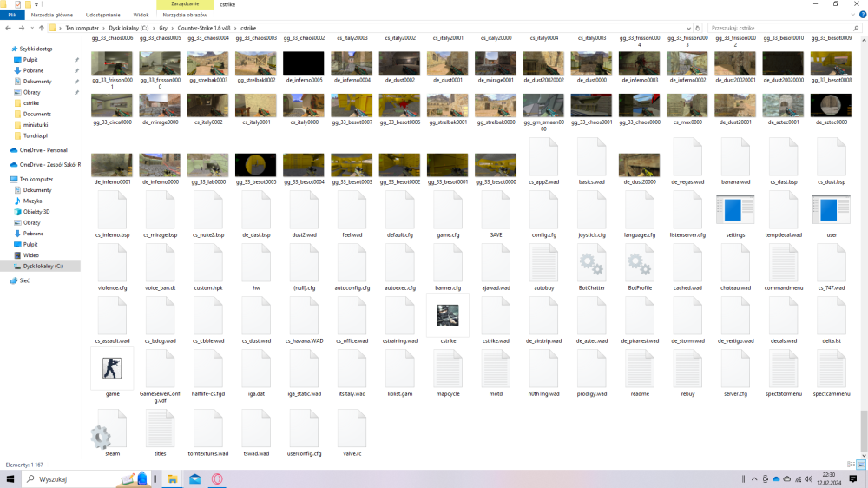Select Sieć in navigation pane
The width and height of the screenshot is (868, 488).
pyautogui.click(x=24, y=280)
